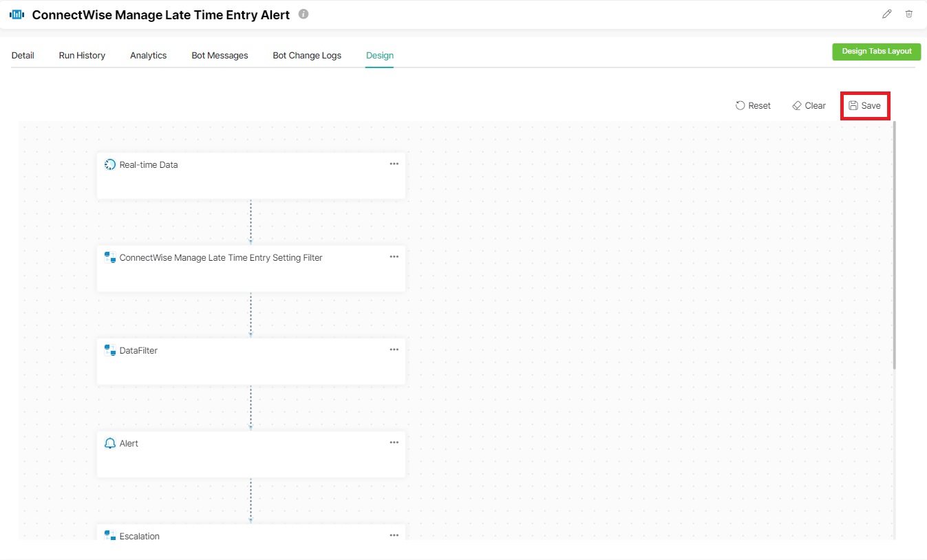Click the Alert bell icon
The width and height of the screenshot is (927, 560).
tap(110, 443)
